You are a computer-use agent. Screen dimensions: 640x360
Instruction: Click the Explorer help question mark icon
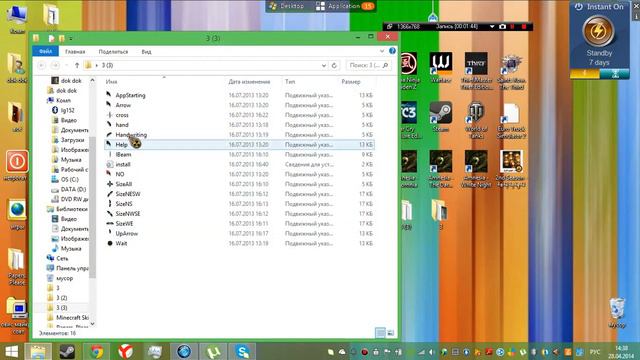pos(392,51)
